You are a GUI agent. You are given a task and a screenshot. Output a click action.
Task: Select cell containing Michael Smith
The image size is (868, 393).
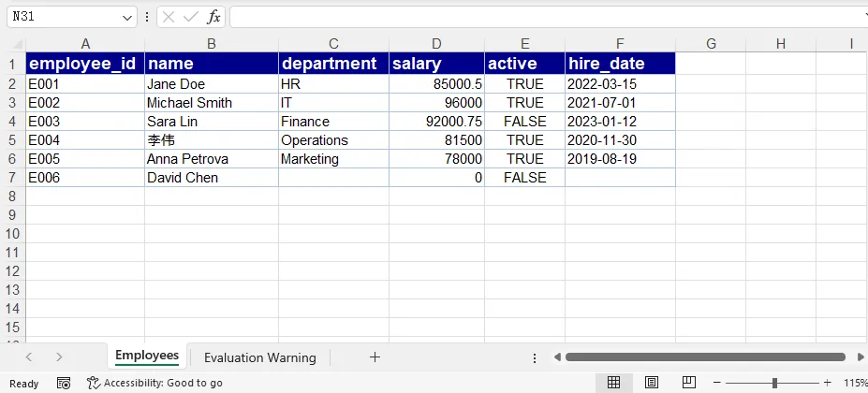212,103
